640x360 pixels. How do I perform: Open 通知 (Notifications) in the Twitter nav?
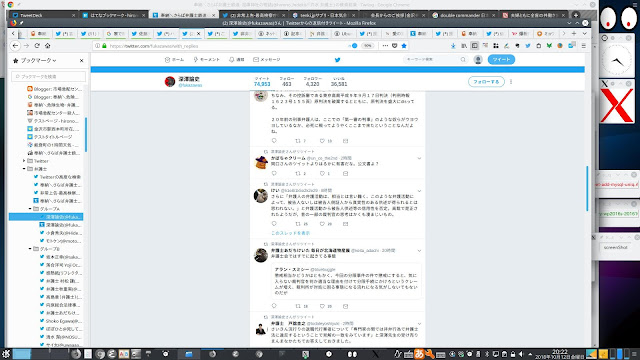click(x=237, y=60)
